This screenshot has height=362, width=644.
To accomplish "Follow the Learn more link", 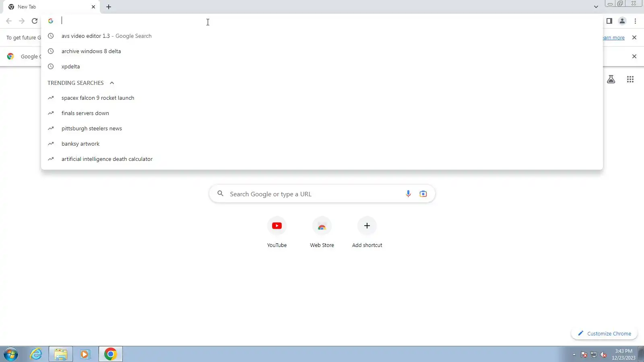I will click(613, 38).
